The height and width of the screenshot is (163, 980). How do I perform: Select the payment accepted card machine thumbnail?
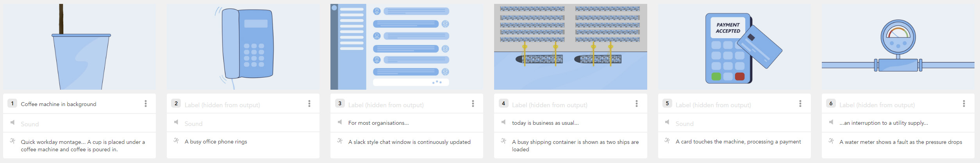(734, 47)
